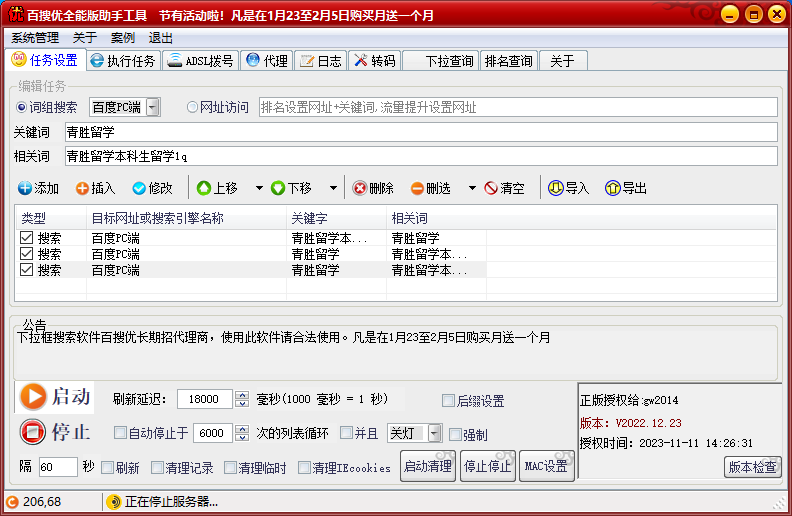Adjust the 刷新延迟 18000 spinner arrows

click(242, 399)
